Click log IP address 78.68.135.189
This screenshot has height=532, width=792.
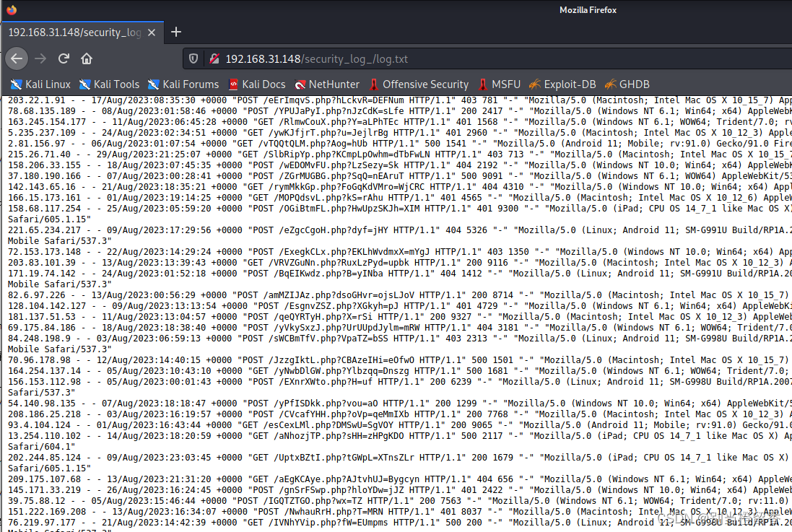point(41,111)
